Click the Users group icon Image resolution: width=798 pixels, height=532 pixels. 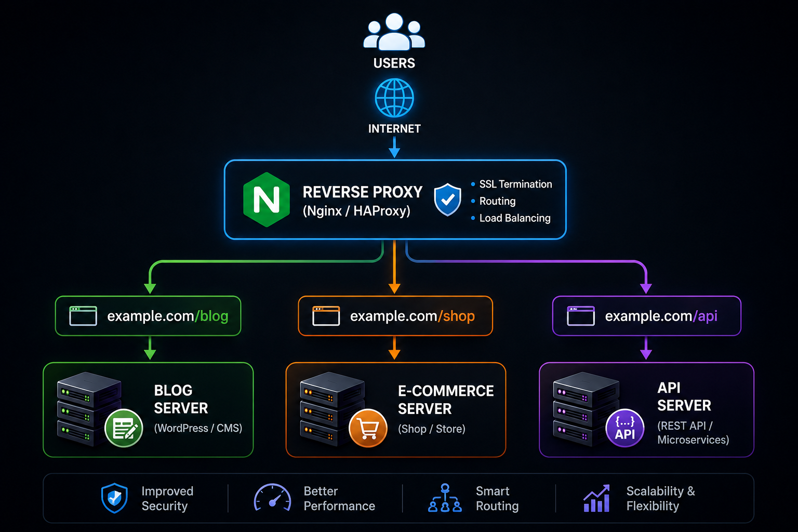click(394, 31)
